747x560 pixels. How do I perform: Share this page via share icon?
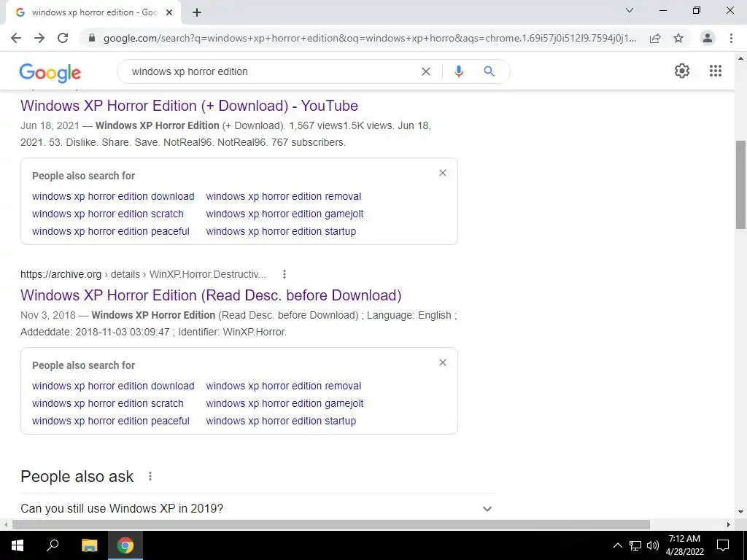(x=655, y=38)
